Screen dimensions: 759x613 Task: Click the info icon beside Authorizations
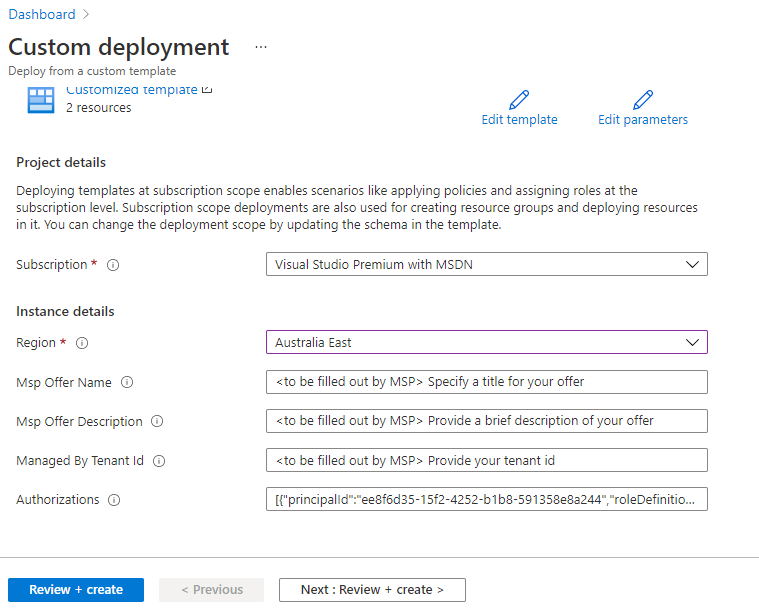click(114, 500)
